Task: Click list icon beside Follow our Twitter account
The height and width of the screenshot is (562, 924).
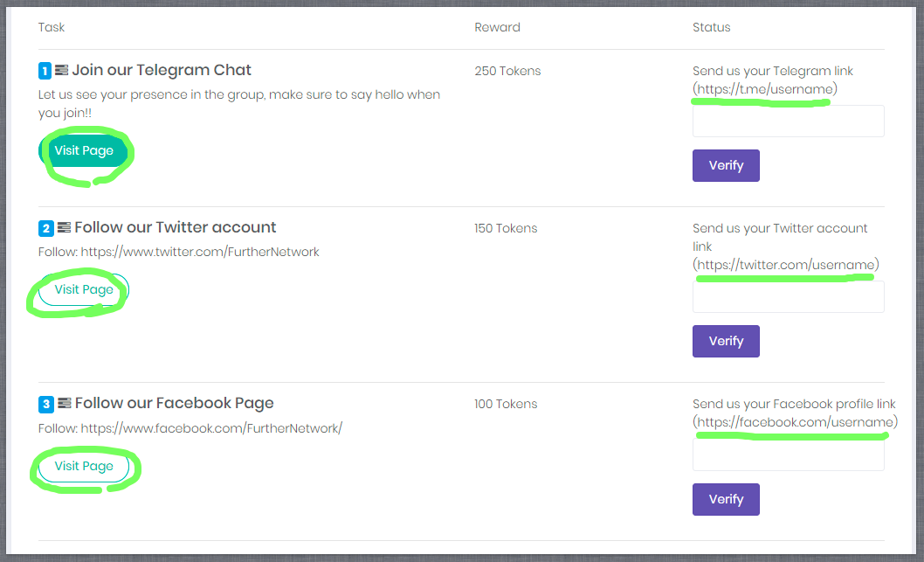Action: click(x=64, y=228)
